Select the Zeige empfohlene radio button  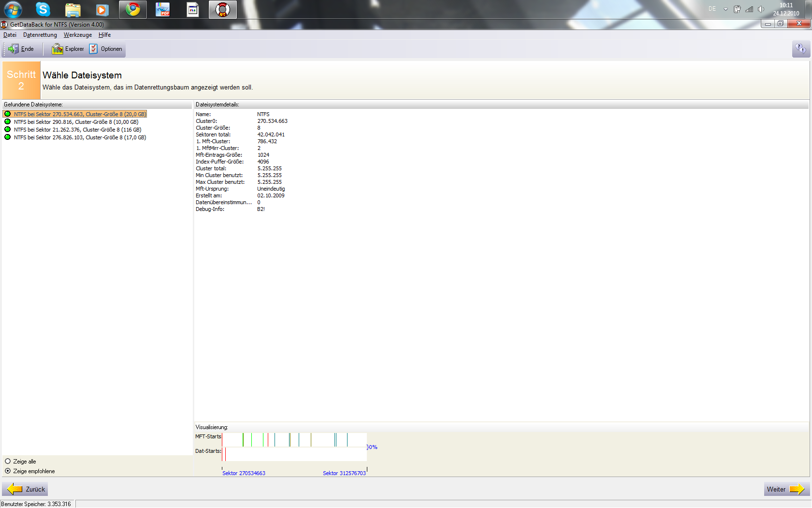[8, 471]
